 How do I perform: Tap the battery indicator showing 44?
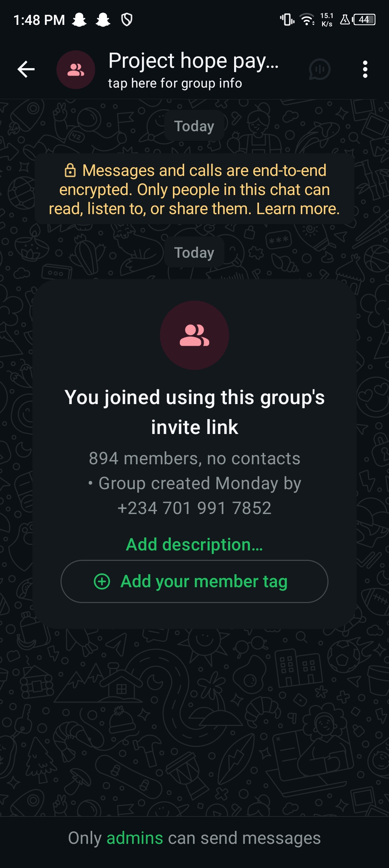(365, 19)
